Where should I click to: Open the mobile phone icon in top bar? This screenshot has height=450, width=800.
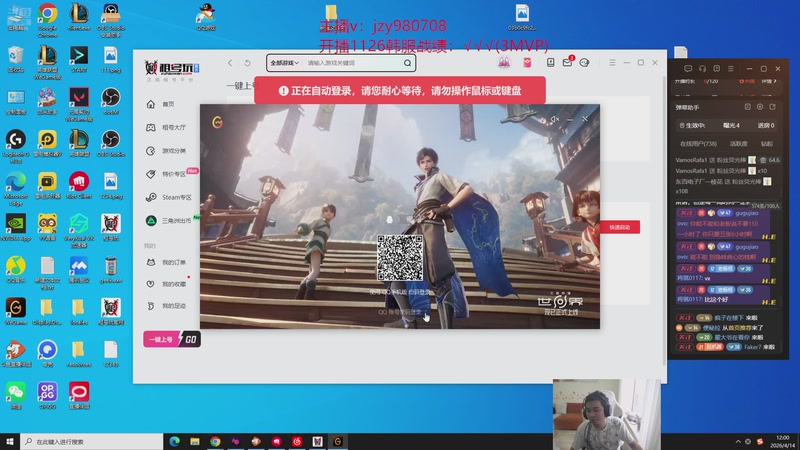coord(551,62)
